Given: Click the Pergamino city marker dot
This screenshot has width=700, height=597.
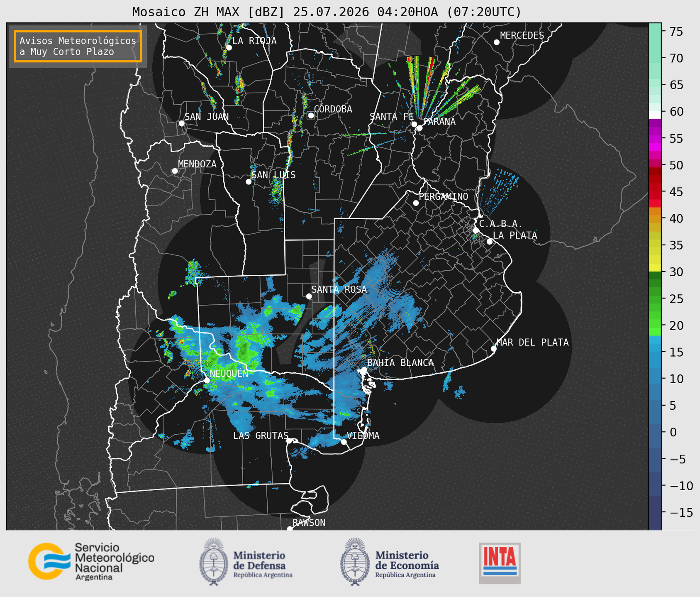Looking at the screenshot, I should tap(416, 203).
